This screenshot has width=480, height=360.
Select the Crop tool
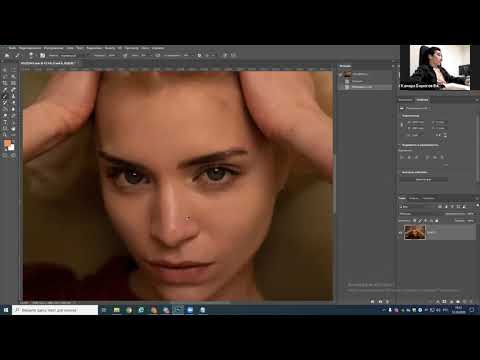(x=5, y=83)
